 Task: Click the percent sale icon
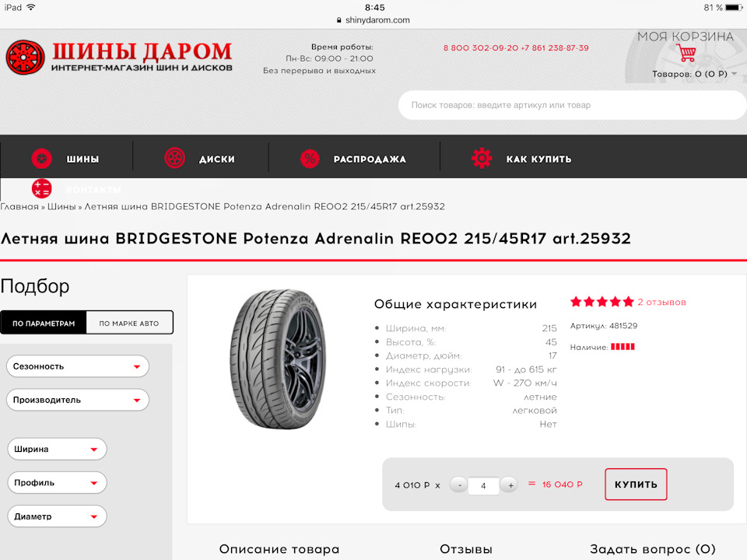click(x=310, y=159)
